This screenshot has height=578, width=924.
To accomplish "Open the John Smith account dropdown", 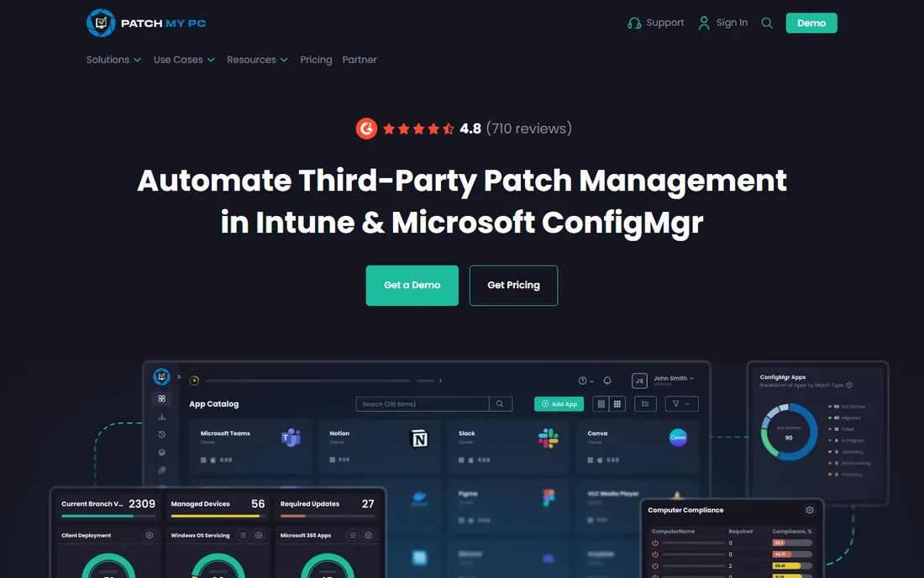I will click(x=674, y=379).
